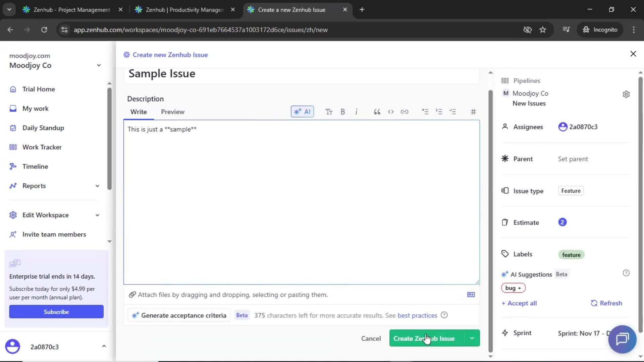Switch to the Zenhub Productivity Management browser tab
Image resolution: width=644 pixels, height=362 pixels.
[x=181, y=10]
